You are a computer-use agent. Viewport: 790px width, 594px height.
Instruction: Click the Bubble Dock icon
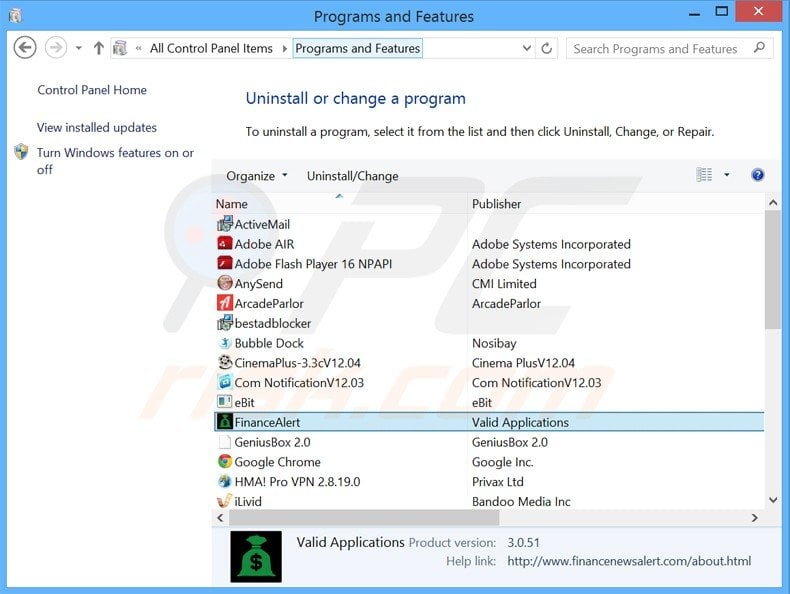225,343
